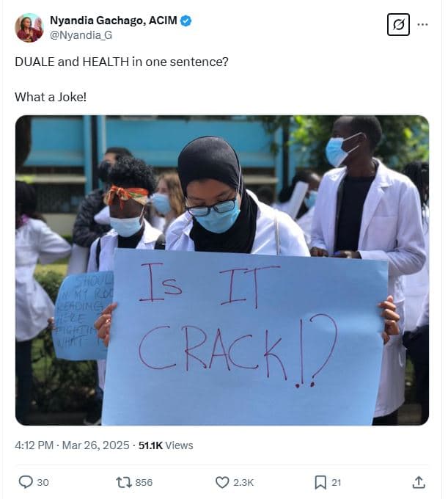Image resolution: width=448 pixels, height=499 pixels.
Task: Click the 21 bookmarks count
Action: coord(337,482)
